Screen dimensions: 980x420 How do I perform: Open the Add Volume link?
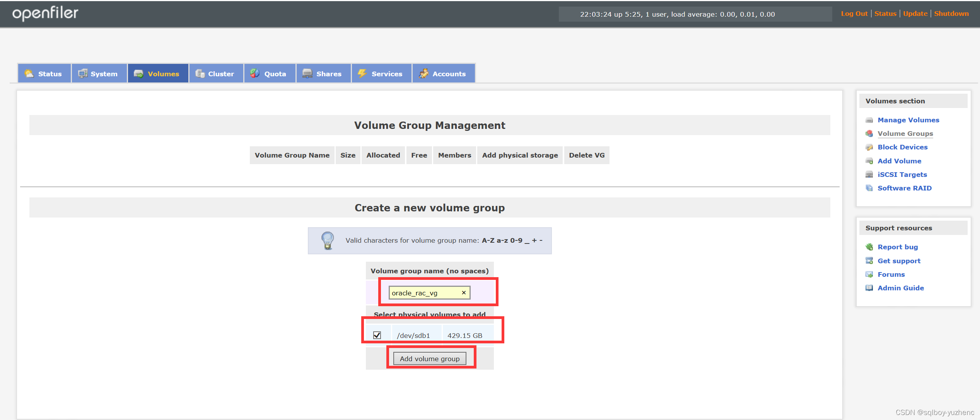click(899, 161)
